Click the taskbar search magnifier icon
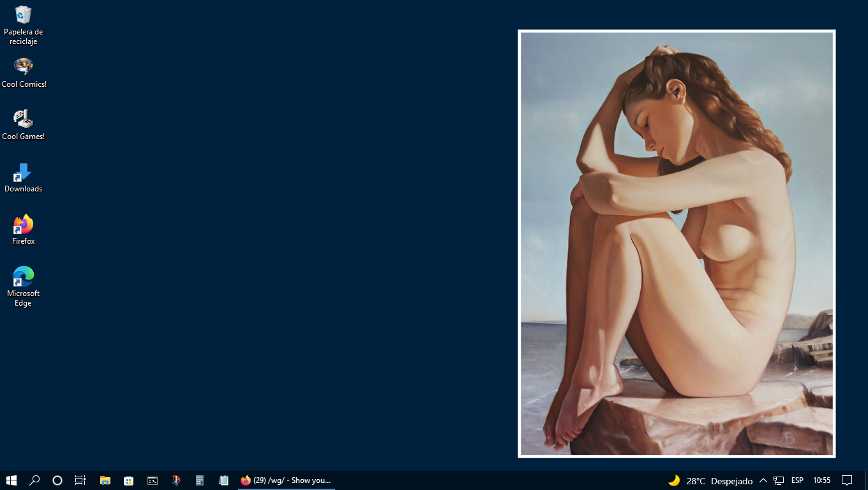Screen dimensions: 868x490 [34, 480]
